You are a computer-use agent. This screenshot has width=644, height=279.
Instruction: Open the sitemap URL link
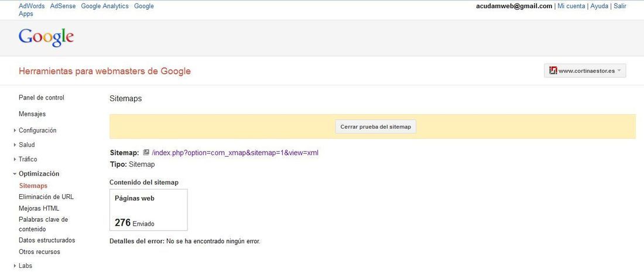[235, 153]
